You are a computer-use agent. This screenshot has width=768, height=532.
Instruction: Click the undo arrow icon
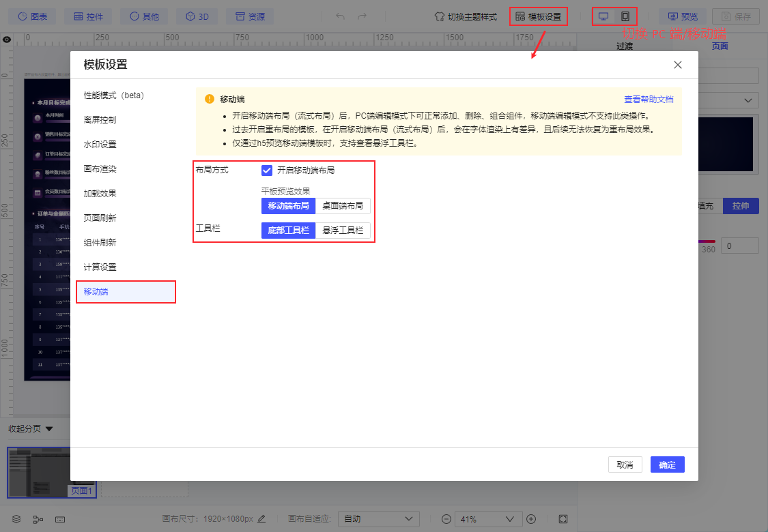click(341, 16)
